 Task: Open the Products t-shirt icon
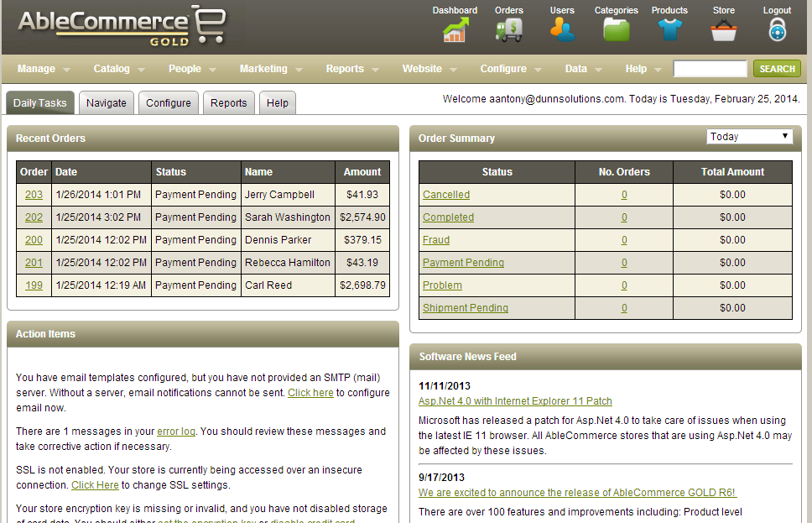[669, 29]
